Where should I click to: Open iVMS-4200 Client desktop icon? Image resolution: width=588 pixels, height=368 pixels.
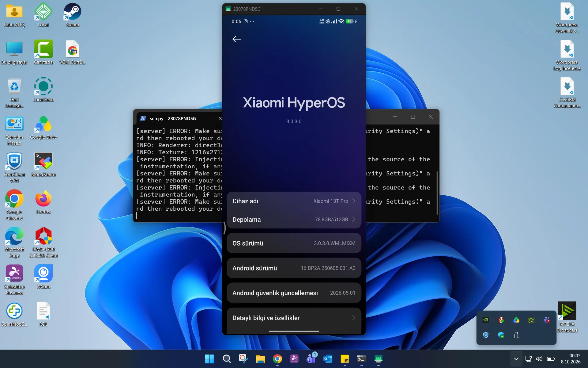tap(43, 242)
